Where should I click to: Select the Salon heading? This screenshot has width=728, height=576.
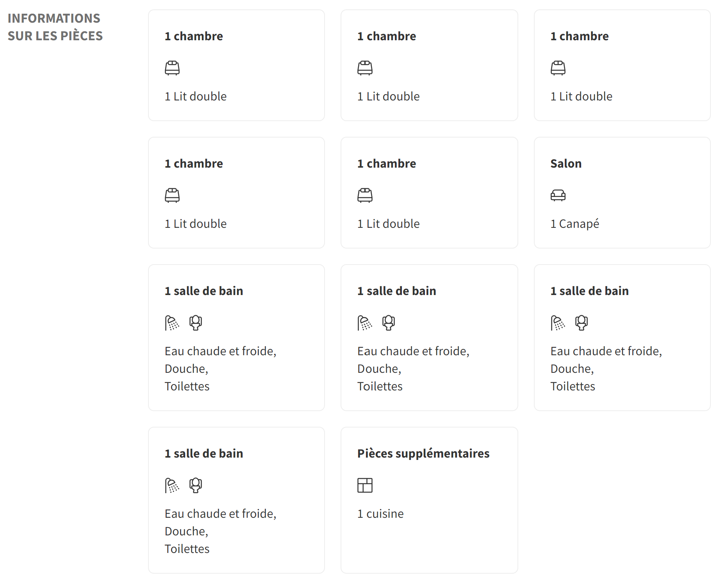click(566, 163)
